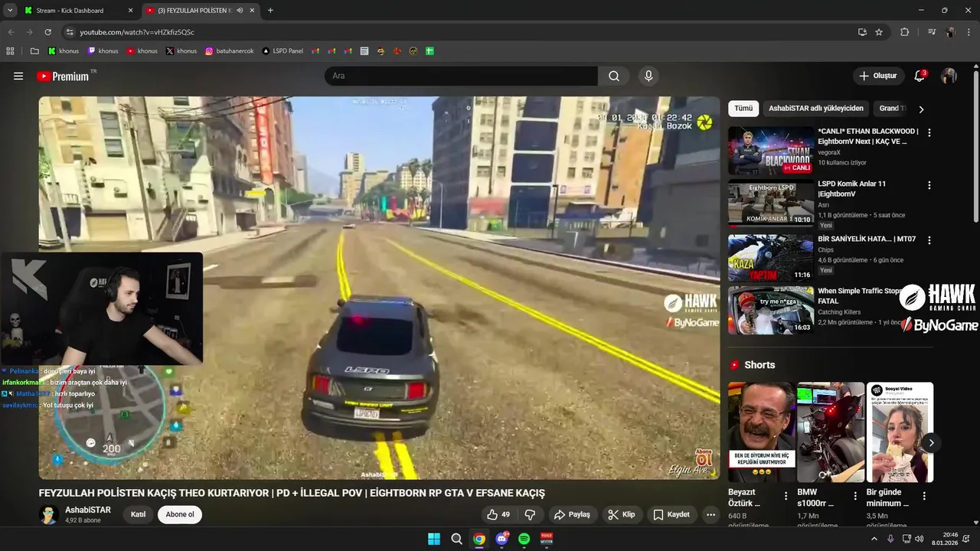Open options for LSPD Komik Anlar 11
The image size is (980, 551).
click(929, 185)
